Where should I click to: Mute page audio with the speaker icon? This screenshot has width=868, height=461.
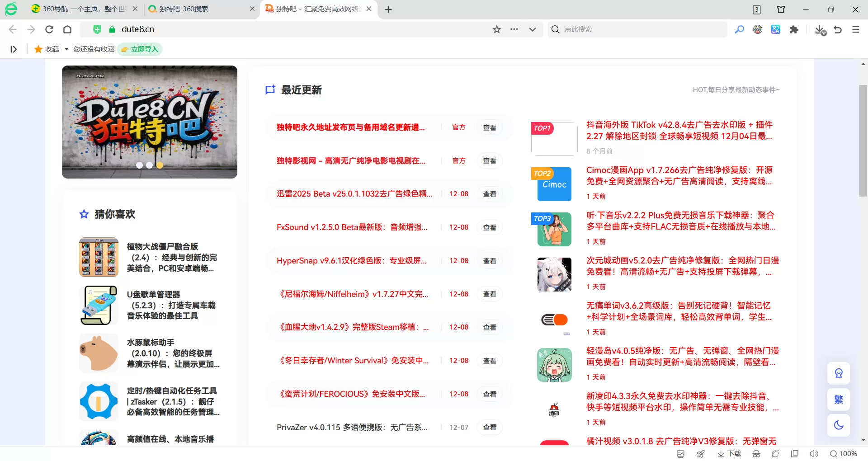click(814, 454)
